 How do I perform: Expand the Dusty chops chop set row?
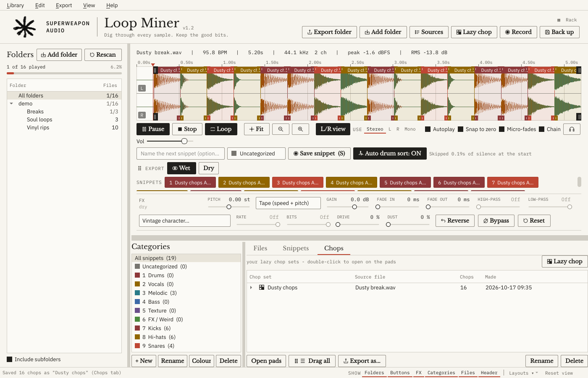[x=251, y=288]
